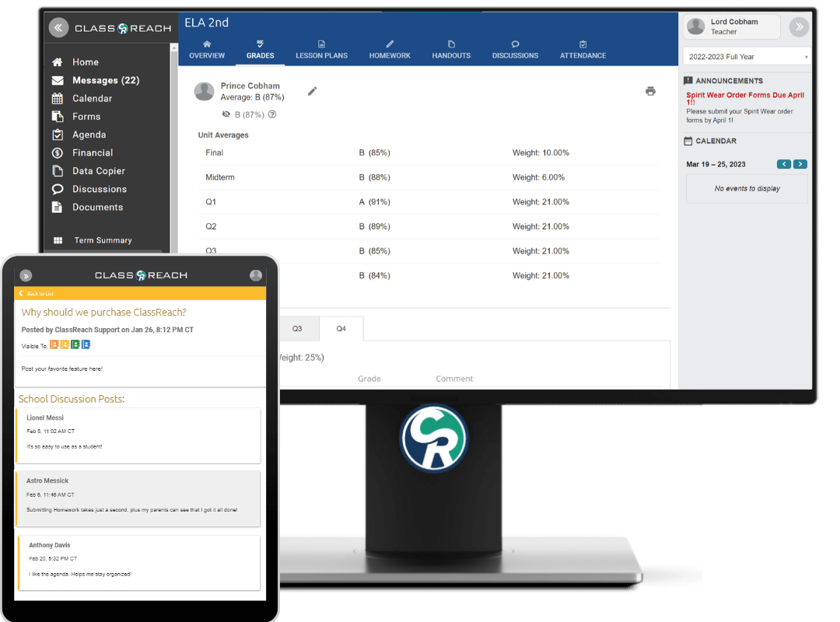Viewport: 840px width, 622px height.
Task: Collapse the sidebar with the double-arrow button
Action: tap(58, 27)
